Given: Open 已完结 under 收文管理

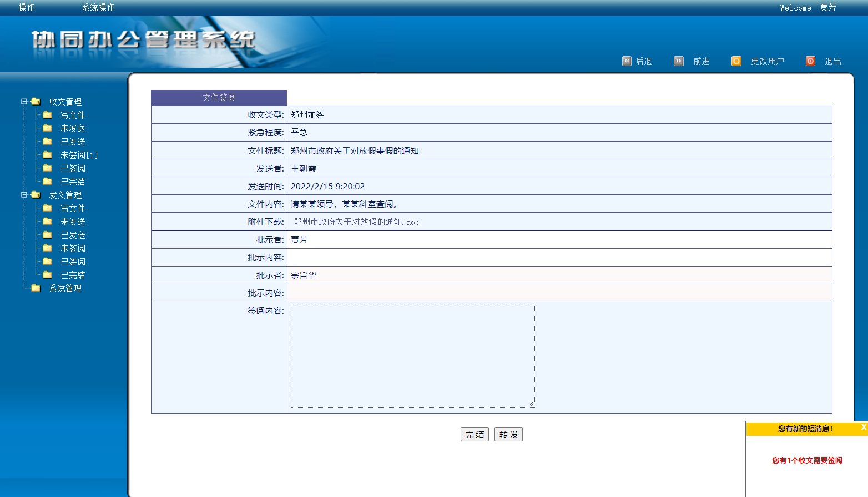Looking at the screenshot, I should click(x=73, y=182).
